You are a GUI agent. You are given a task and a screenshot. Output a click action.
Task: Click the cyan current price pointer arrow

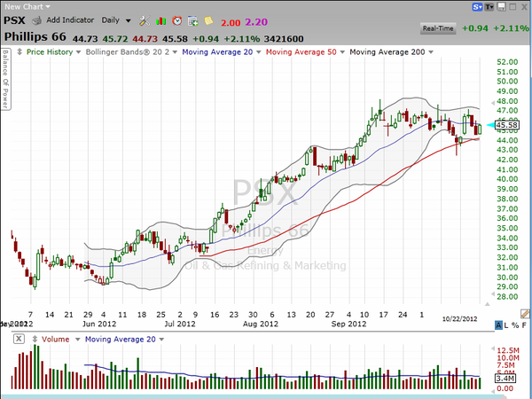click(x=490, y=125)
